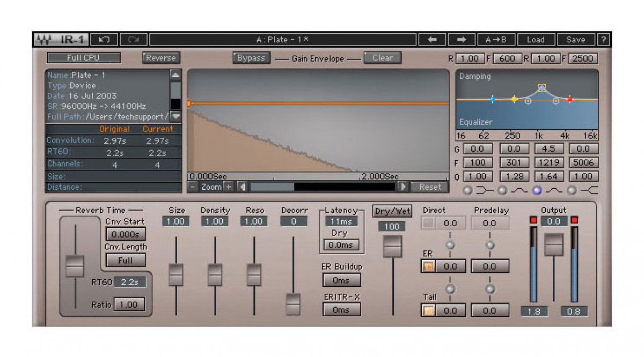Click the Dry/Wet button
The image size is (644, 357).
392,211
